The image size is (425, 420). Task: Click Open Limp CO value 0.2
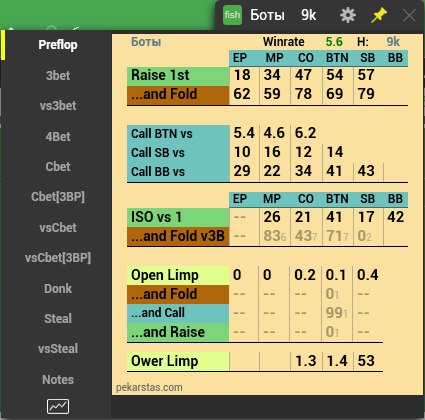pyautogui.click(x=305, y=275)
